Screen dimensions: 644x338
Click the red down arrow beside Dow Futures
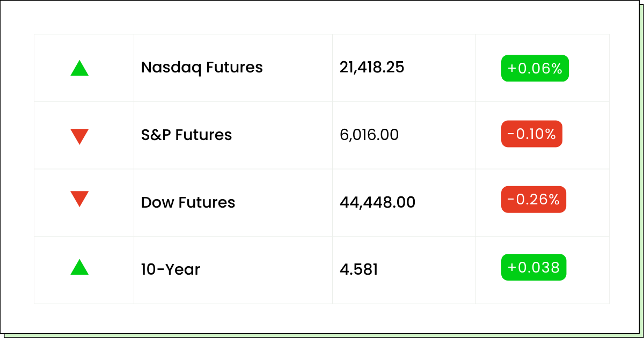pos(79,199)
